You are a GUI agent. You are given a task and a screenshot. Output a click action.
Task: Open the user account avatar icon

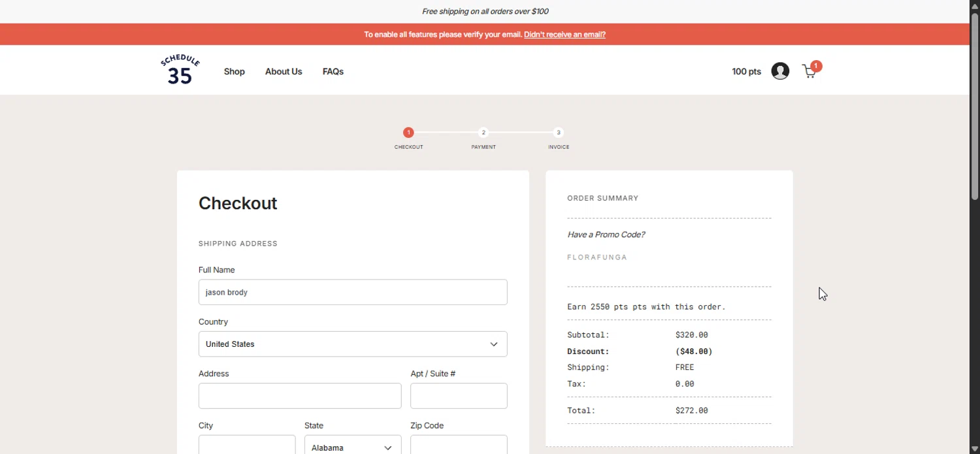pos(780,71)
